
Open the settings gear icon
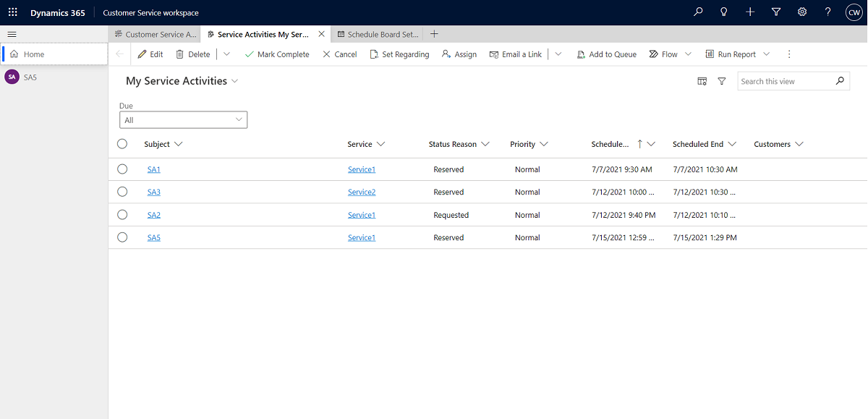802,12
